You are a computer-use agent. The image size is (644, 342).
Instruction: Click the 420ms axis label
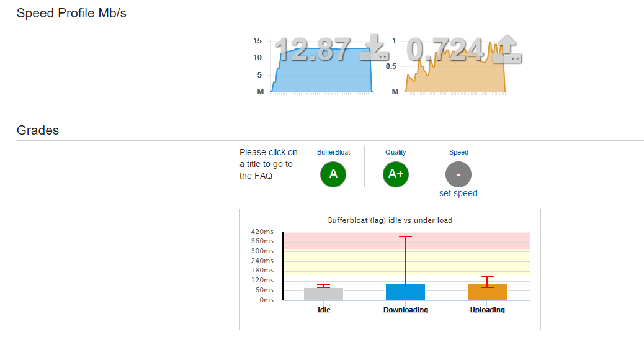coord(262,232)
